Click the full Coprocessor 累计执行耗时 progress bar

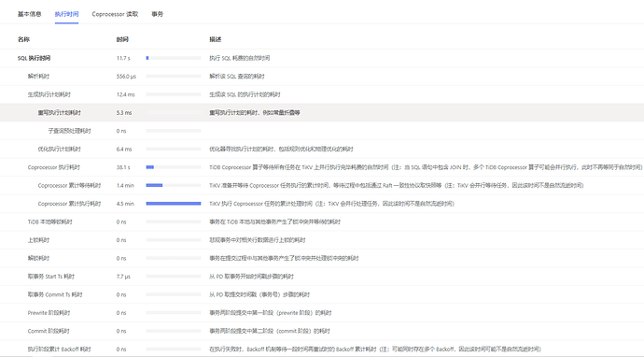(x=174, y=204)
